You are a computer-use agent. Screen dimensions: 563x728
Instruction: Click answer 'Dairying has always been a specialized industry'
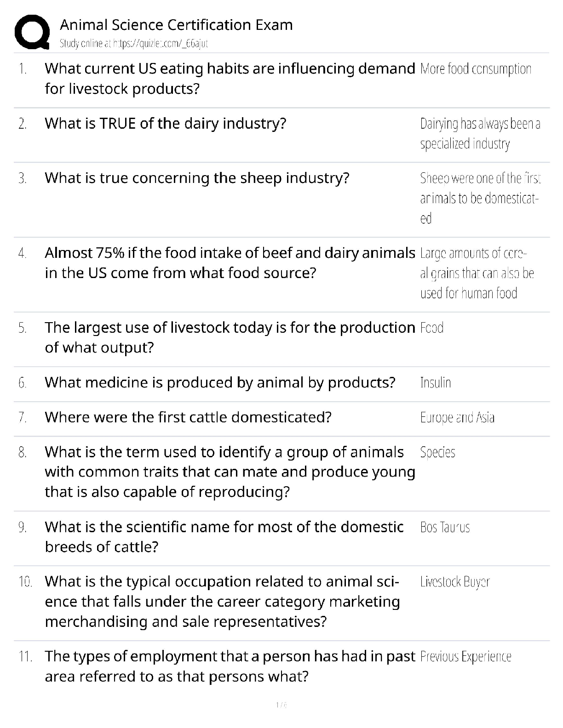tap(480, 134)
